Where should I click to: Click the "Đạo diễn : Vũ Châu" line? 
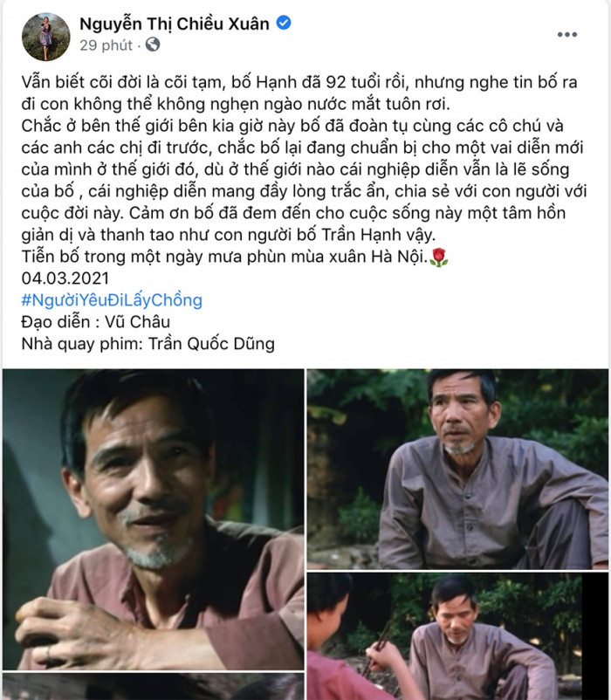[96, 322]
